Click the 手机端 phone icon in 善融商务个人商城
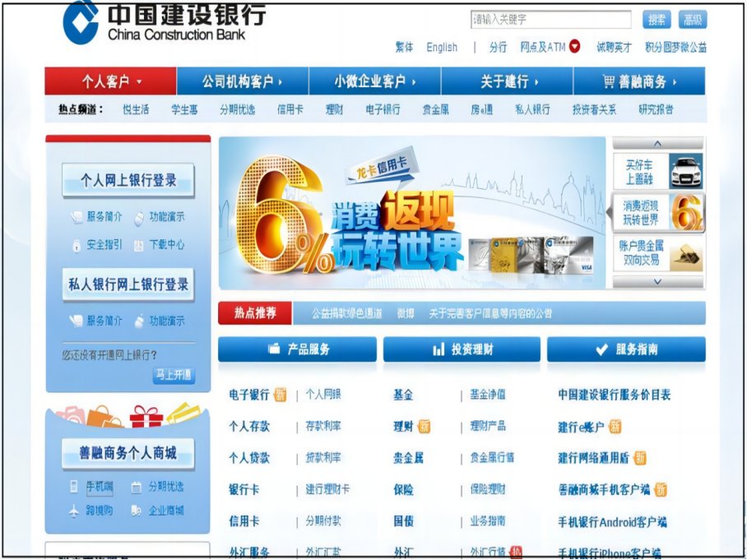Image resolution: width=747 pixels, height=560 pixels. (x=73, y=485)
